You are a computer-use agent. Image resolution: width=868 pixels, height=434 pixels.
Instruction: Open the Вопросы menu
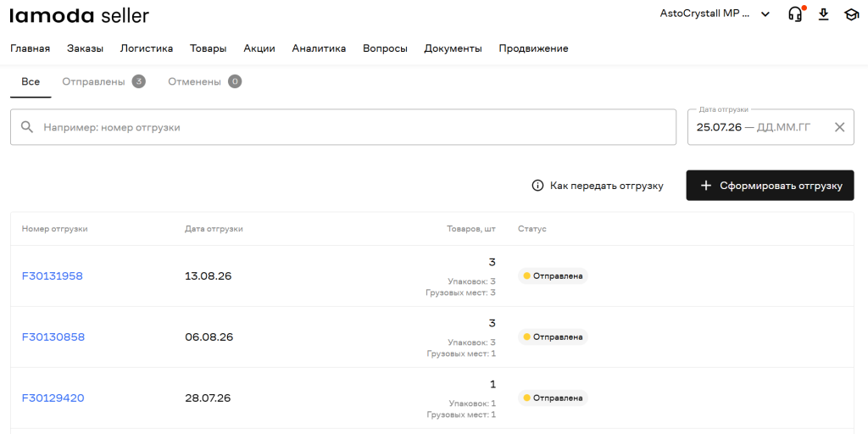click(386, 48)
